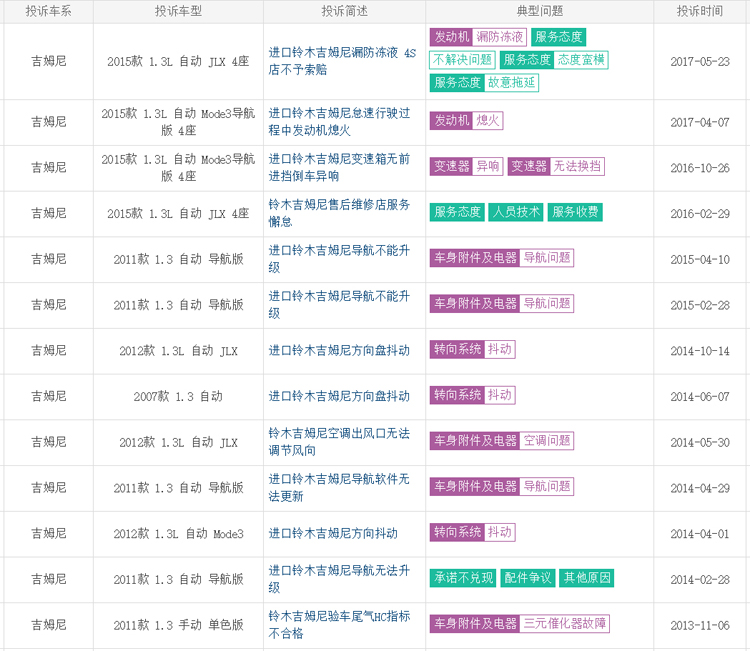This screenshot has height=651, width=750.
Task: Open the 验车尾气HC指标不合格 complaint link
Action: click(x=339, y=624)
